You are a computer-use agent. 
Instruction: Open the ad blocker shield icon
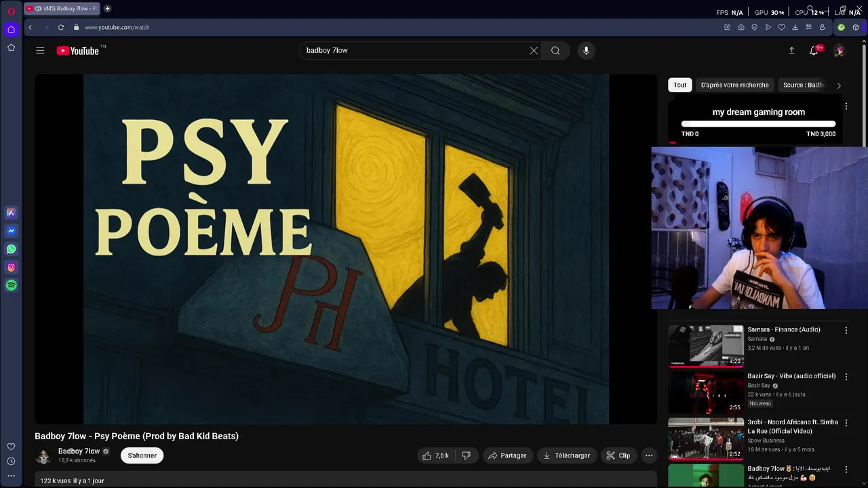[755, 27]
